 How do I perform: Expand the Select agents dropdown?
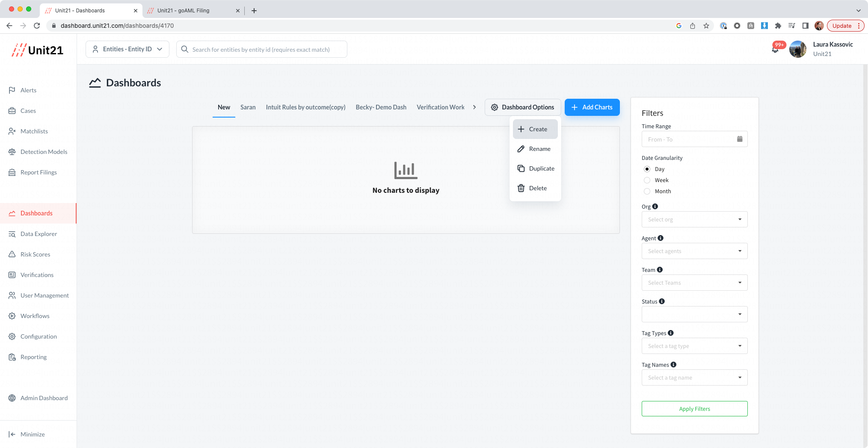point(694,251)
